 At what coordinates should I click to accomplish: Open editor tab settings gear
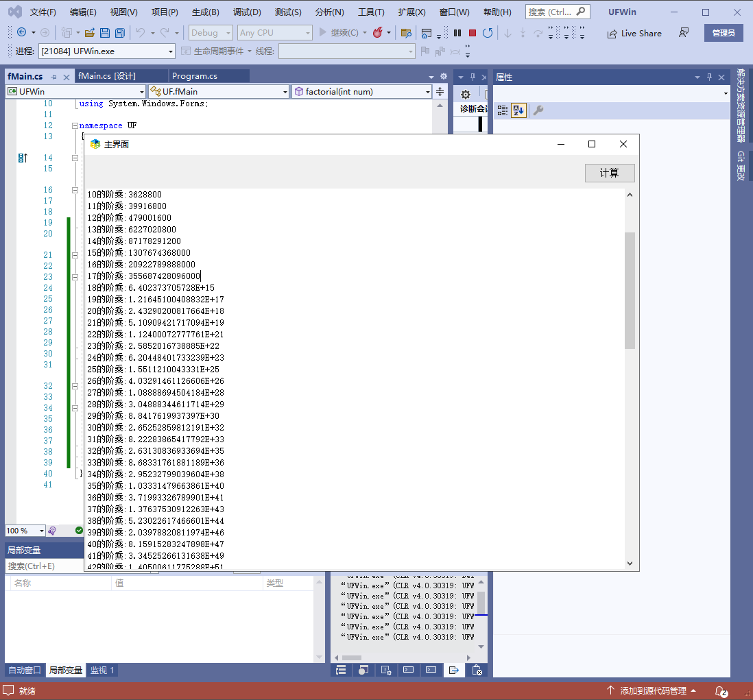click(x=444, y=76)
